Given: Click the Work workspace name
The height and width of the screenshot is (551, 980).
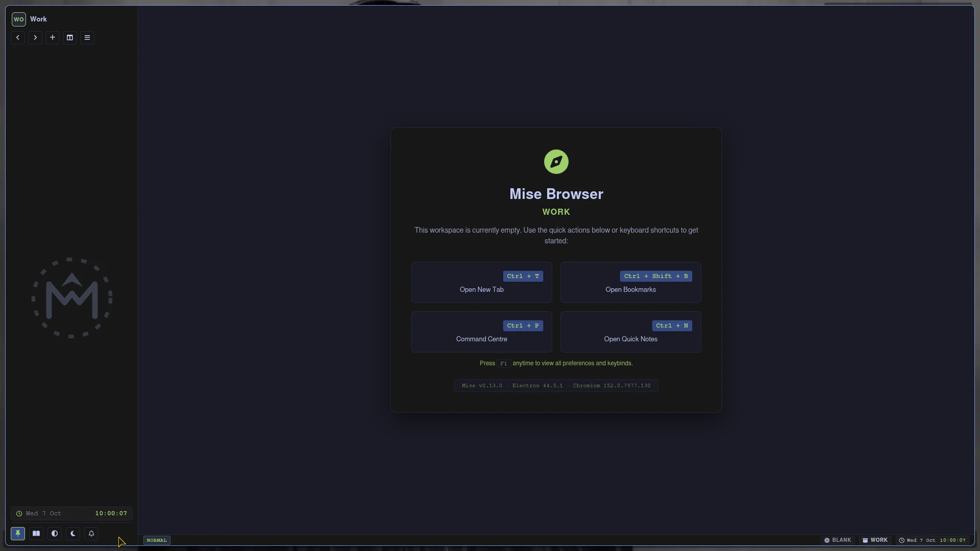Looking at the screenshot, I should [38, 19].
